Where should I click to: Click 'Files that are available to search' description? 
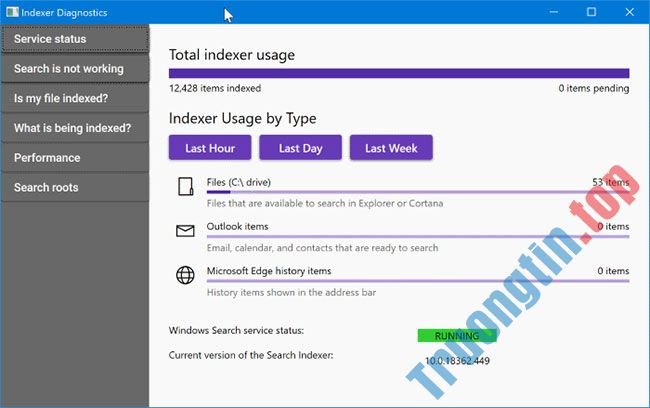click(325, 203)
